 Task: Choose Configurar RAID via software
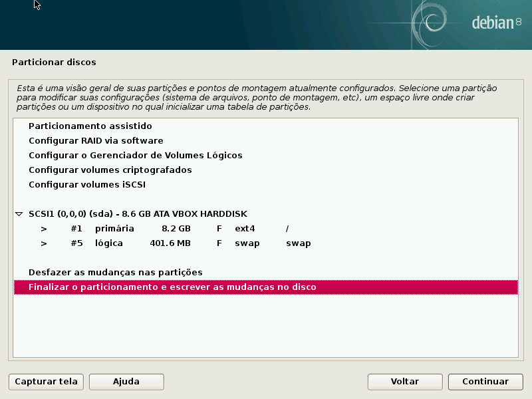point(96,140)
